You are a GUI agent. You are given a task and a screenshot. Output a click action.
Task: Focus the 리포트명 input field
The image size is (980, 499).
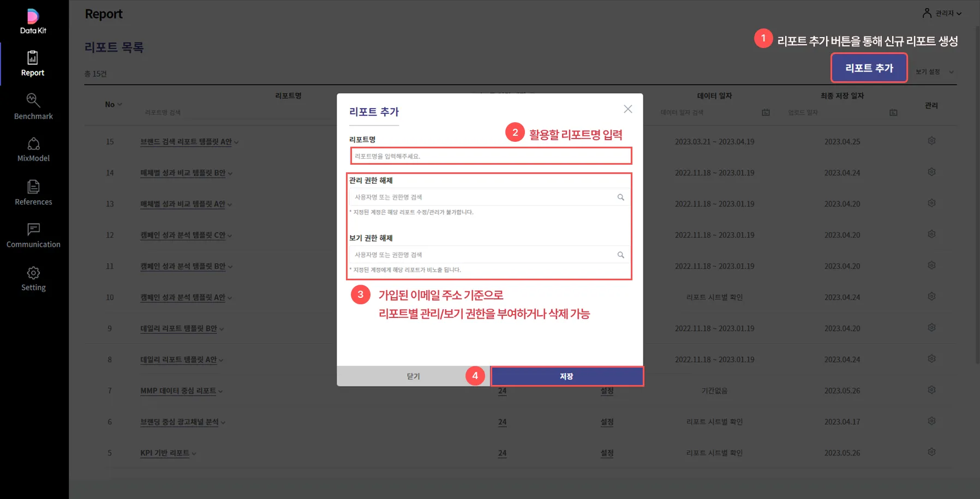tap(491, 156)
